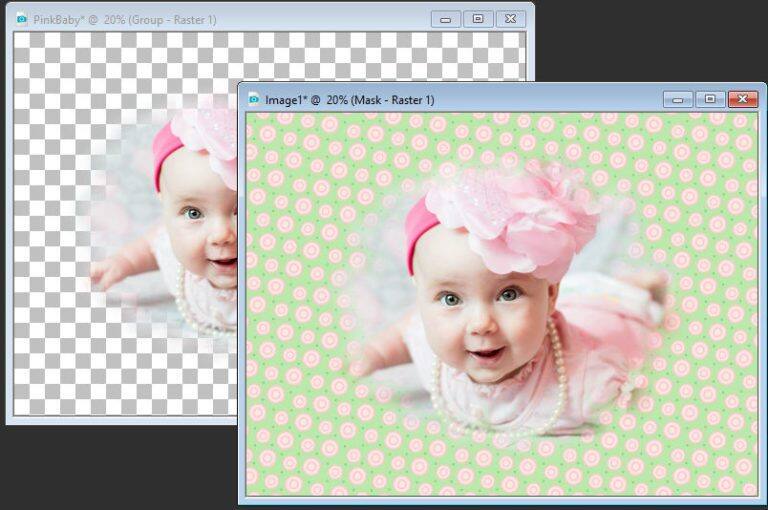
Task: Click the Image1 window's title bar icon
Action: pos(254,99)
